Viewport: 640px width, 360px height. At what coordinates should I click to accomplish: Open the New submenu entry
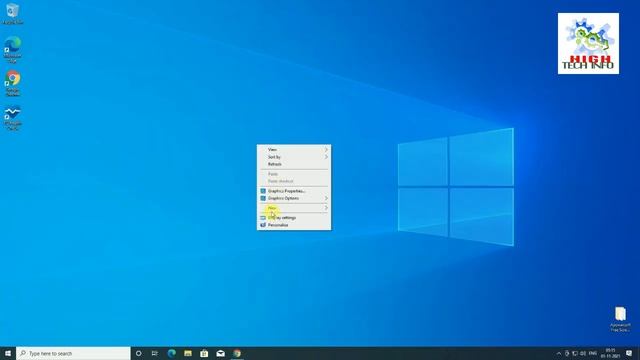coord(294,208)
